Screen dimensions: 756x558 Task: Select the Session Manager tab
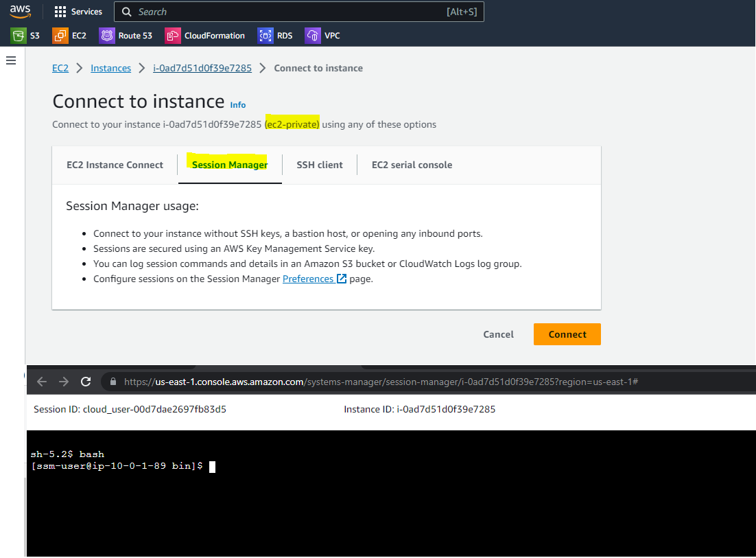(x=230, y=165)
